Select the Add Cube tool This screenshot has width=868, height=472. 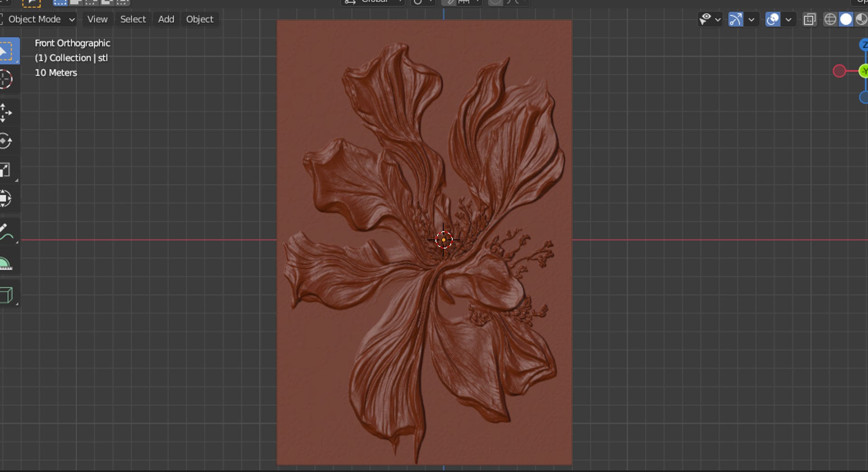pyautogui.click(x=6, y=295)
